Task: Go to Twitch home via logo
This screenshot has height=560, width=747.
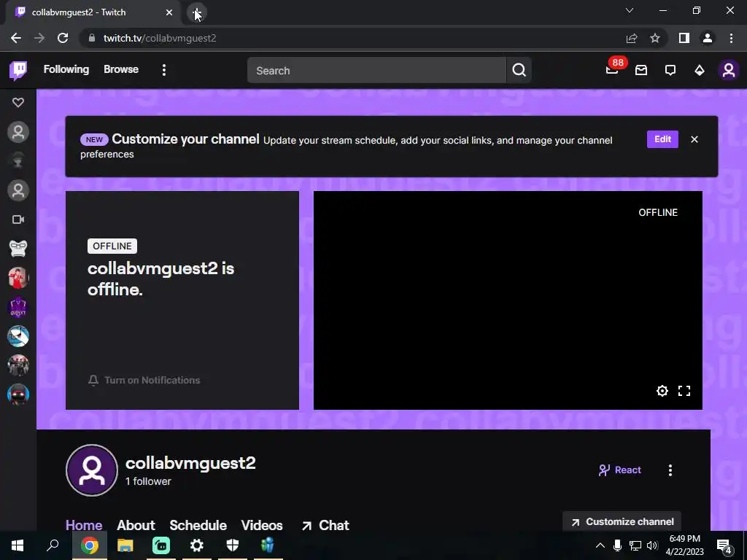Action: [x=18, y=71]
